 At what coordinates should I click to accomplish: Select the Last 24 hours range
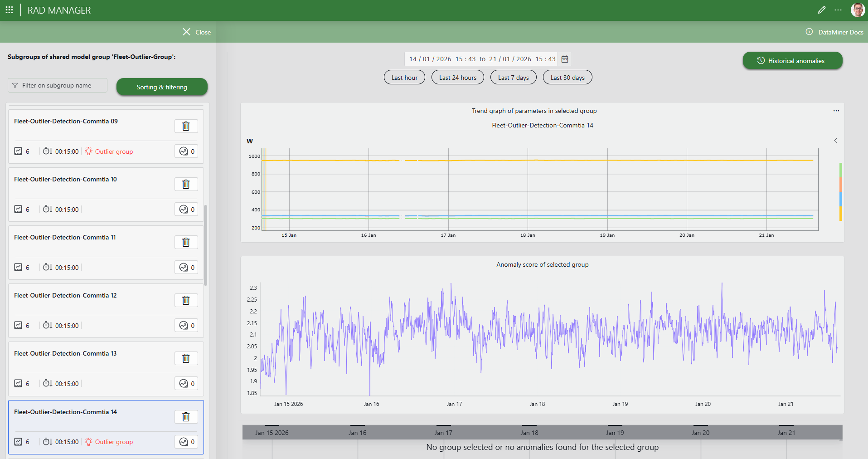457,78
